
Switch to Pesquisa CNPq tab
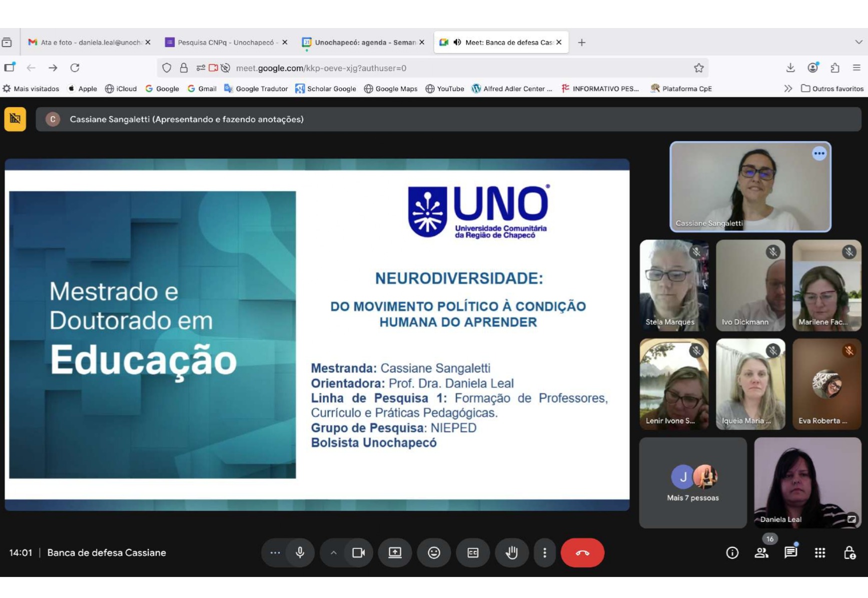(x=225, y=42)
